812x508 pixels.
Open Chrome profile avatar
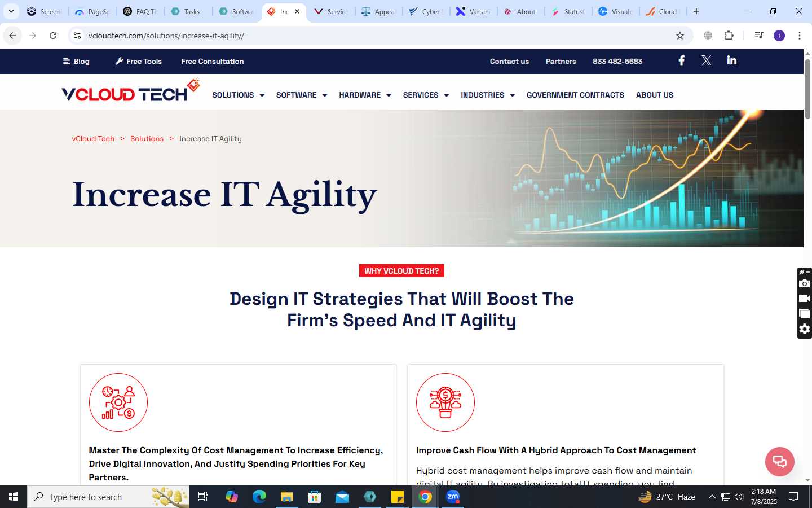[779, 36]
